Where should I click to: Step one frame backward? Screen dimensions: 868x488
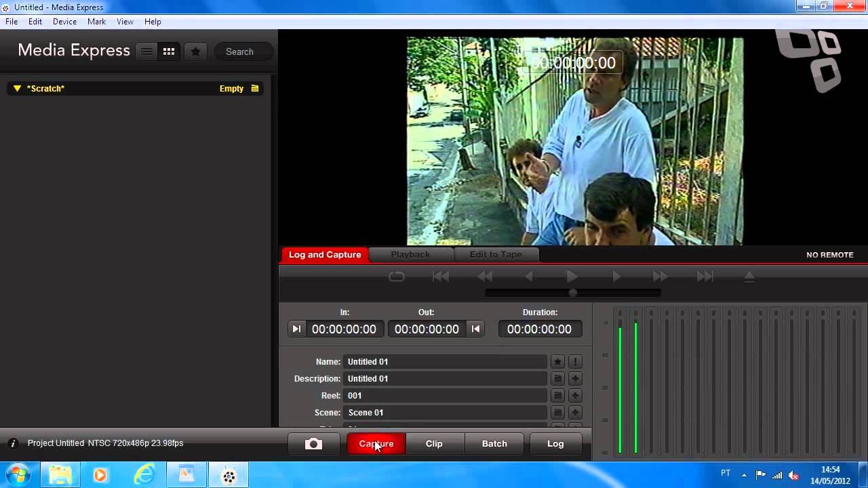529,277
